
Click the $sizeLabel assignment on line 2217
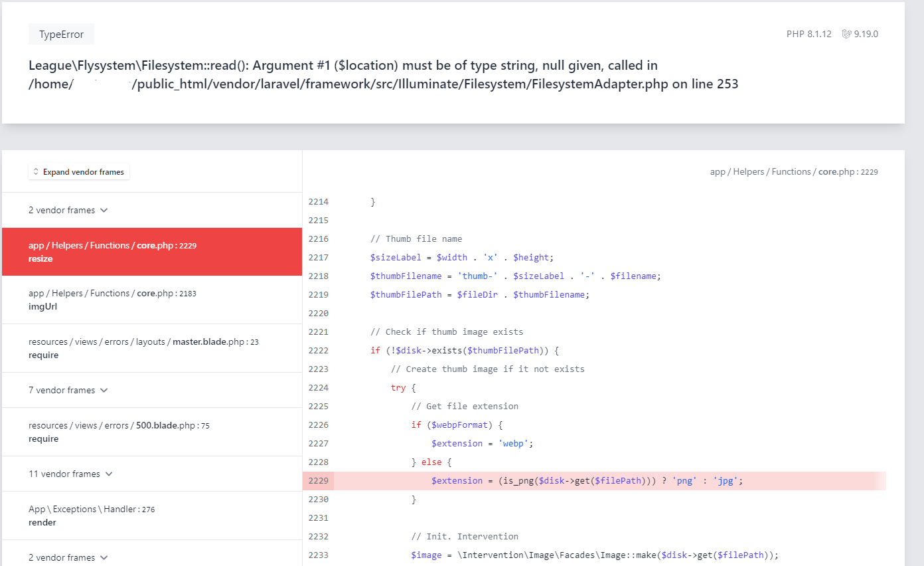tap(462, 257)
